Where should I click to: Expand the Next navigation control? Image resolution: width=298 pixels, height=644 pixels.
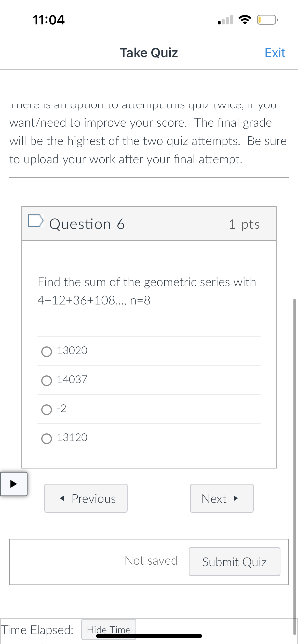click(x=221, y=498)
